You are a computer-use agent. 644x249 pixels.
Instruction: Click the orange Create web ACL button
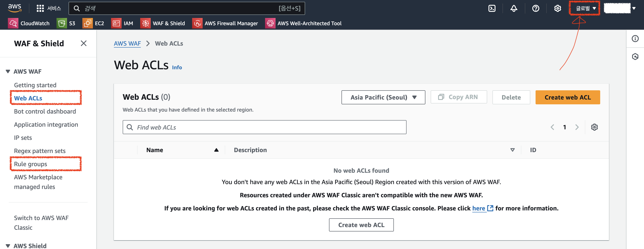coord(567,97)
